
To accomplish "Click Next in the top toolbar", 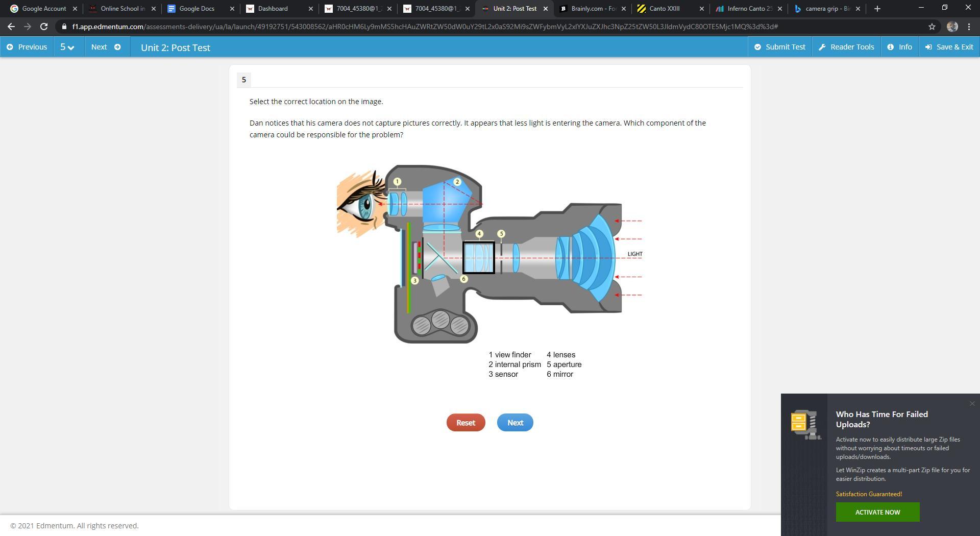I will click(106, 47).
